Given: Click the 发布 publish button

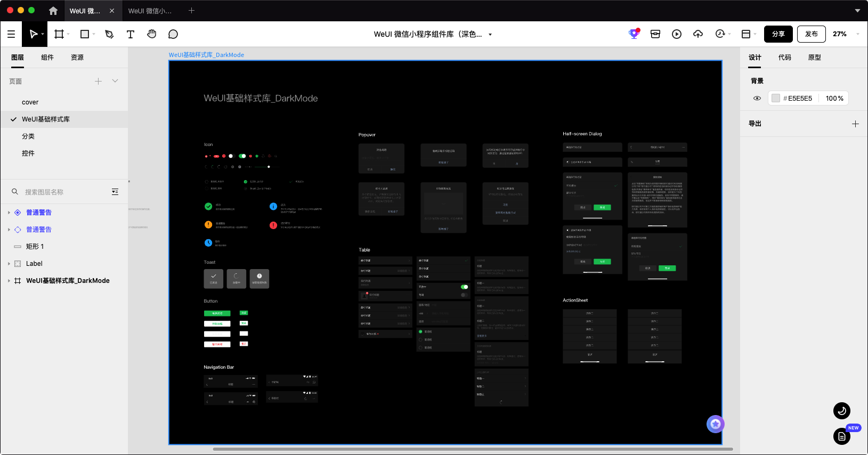Looking at the screenshot, I should pos(812,34).
